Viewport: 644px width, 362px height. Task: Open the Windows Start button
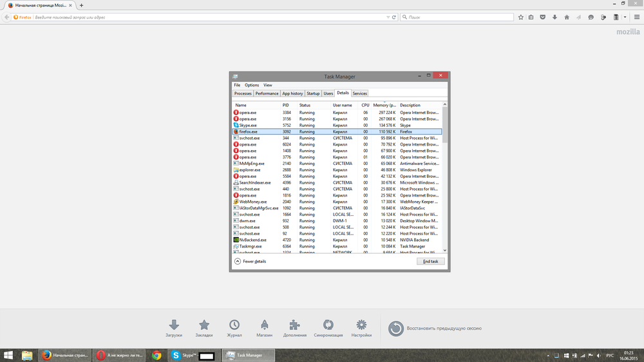point(8,356)
